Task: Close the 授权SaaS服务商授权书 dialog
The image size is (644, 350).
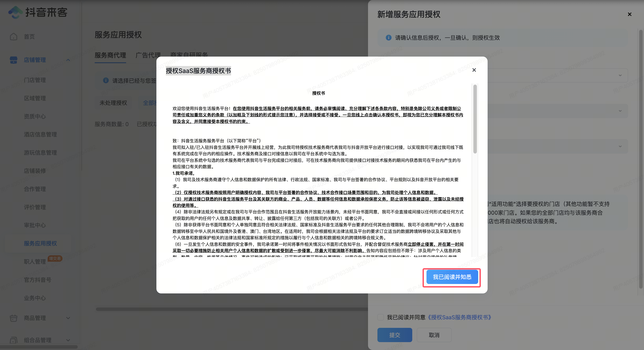Action: (x=474, y=70)
